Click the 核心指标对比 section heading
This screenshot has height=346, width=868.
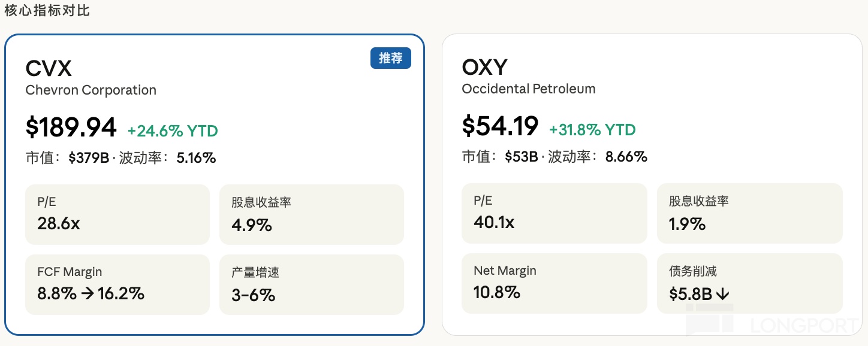point(47,11)
